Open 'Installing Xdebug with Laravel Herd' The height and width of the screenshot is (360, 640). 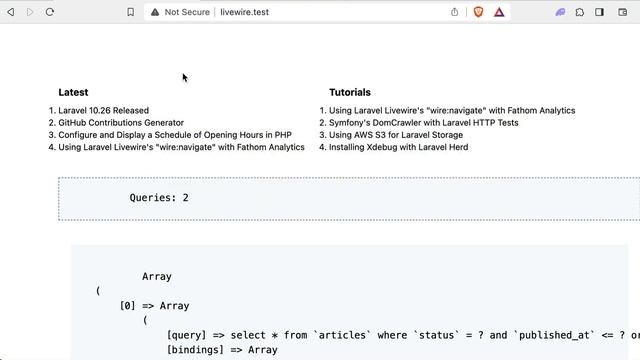click(398, 147)
